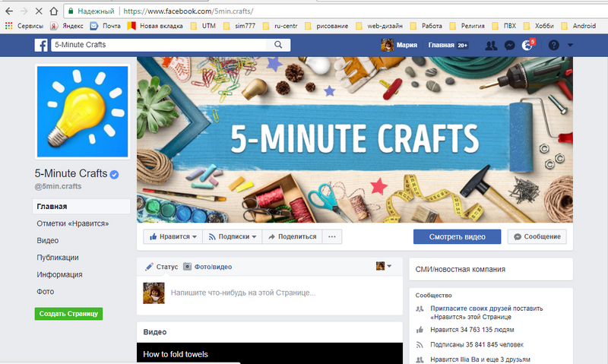The width and height of the screenshot is (608, 364).
Task: Open Видео sidebar tab
Action: click(48, 240)
